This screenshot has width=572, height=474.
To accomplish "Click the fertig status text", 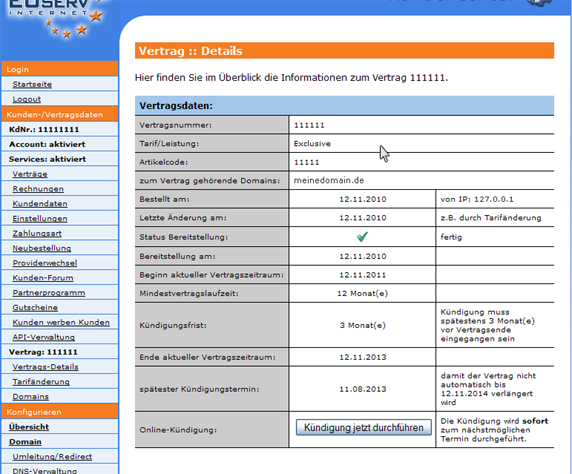I will (451, 237).
